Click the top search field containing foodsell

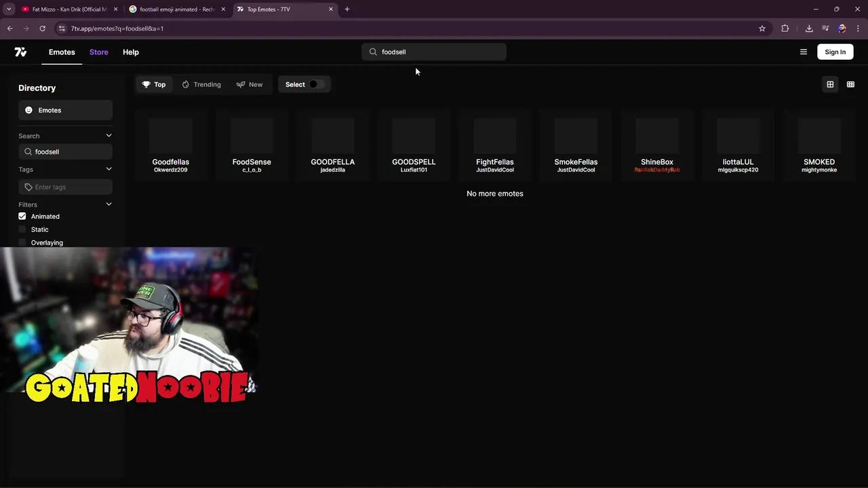click(x=434, y=52)
